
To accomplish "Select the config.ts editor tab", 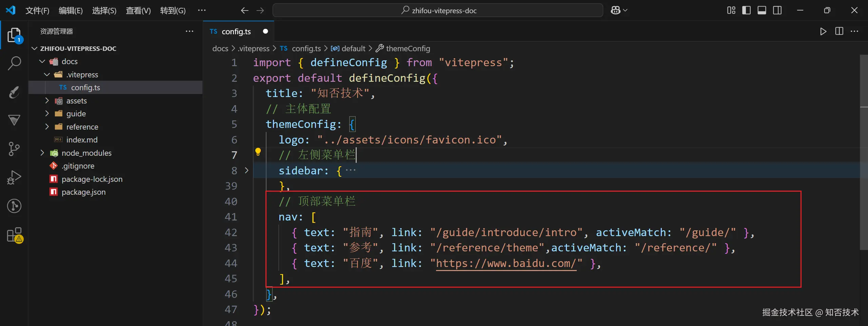I will pos(236,32).
